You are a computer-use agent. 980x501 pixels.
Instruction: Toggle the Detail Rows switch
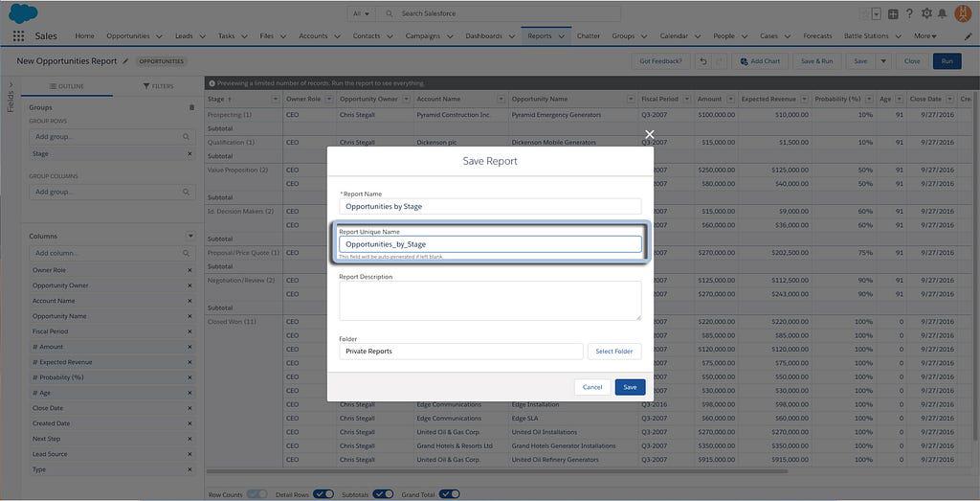coord(323,494)
